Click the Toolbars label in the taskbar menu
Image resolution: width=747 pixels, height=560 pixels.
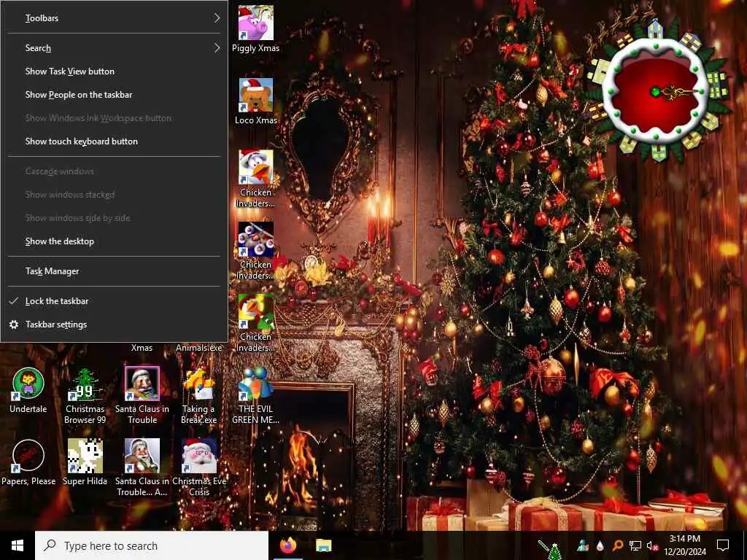click(42, 18)
